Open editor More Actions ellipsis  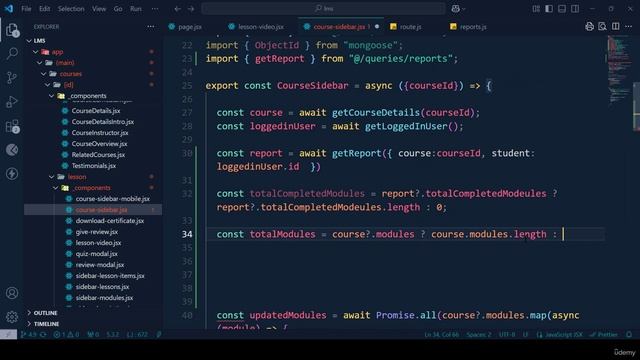tap(628, 27)
